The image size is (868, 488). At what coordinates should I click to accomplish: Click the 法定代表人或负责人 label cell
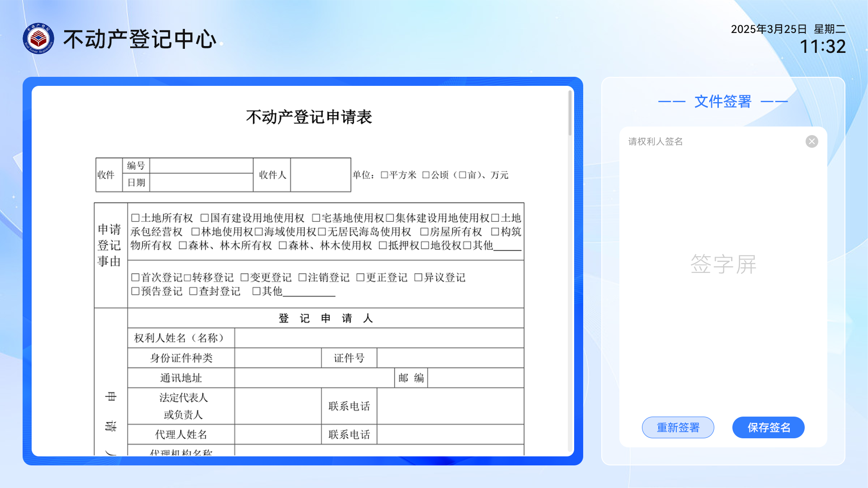point(181,406)
